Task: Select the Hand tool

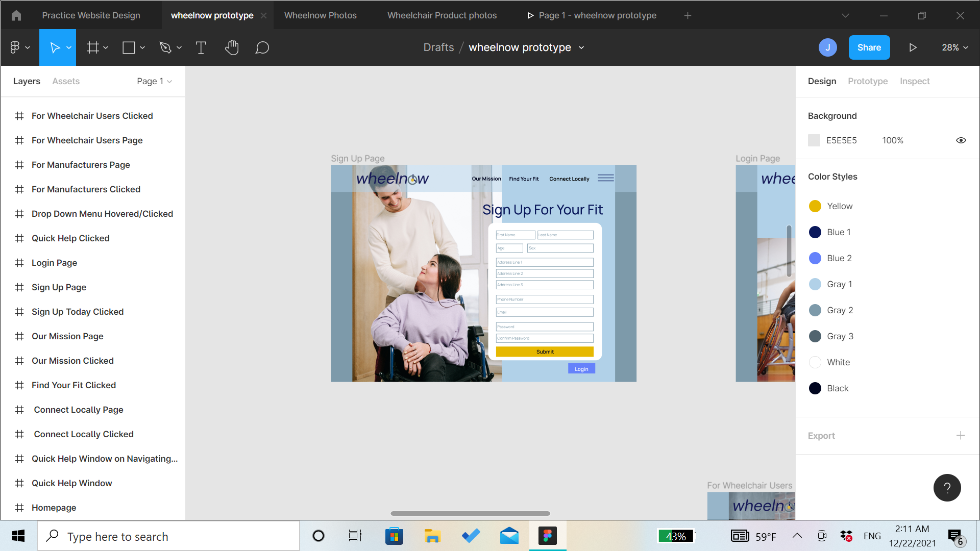Action: pos(232,47)
